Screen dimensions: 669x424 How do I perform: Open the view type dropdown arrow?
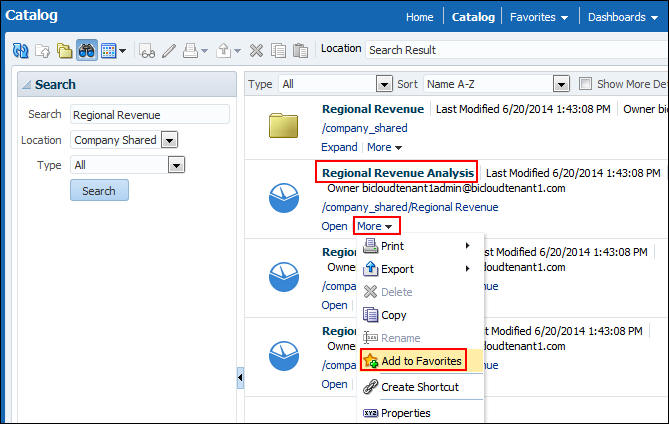pos(123,51)
